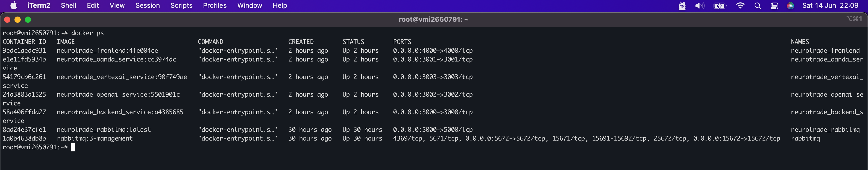The width and height of the screenshot is (868, 170).
Task: Click container ID 58a406ffda27
Action: click(x=24, y=112)
